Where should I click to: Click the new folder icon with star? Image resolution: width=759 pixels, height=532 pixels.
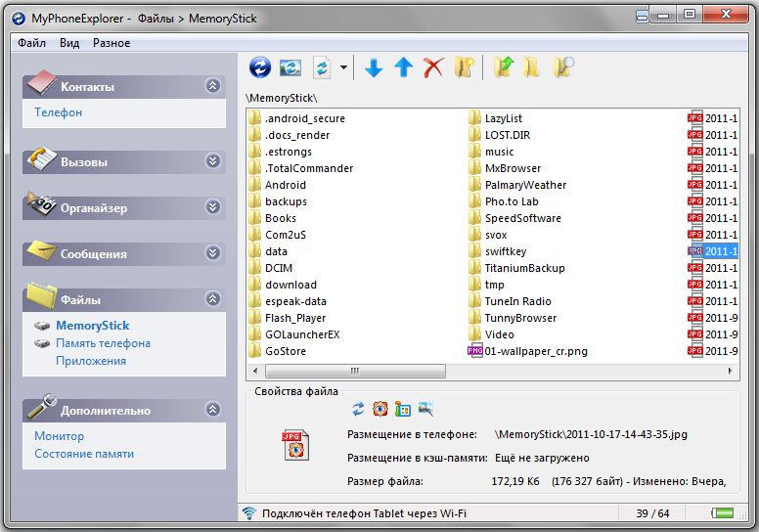point(465,67)
